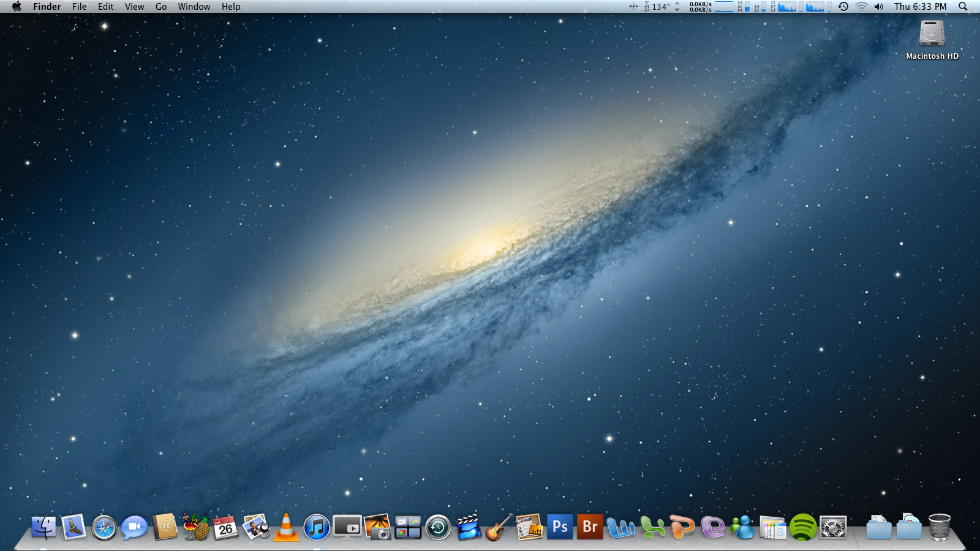
Task: Launch Spotify from the Dock
Action: [x=803, y=527]
